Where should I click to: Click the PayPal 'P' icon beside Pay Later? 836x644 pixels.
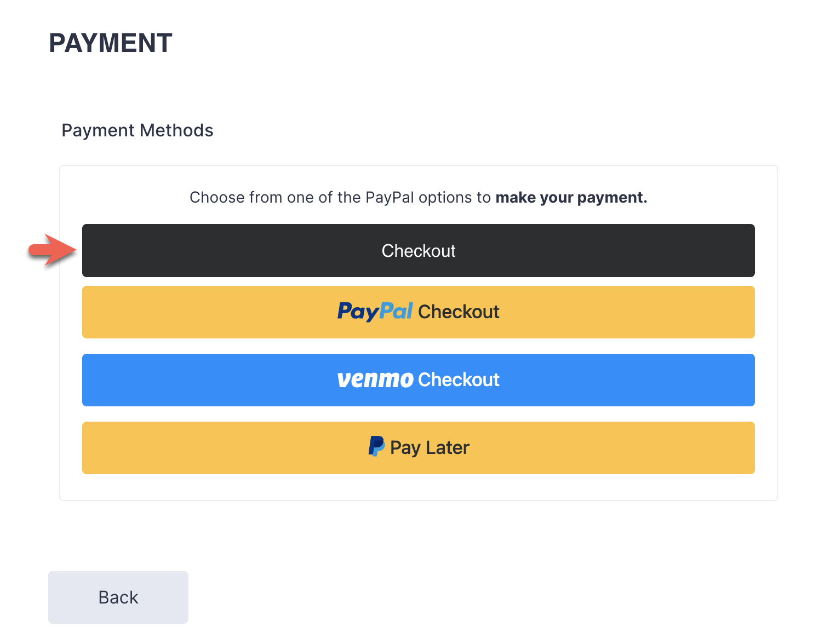pos(376,447)
